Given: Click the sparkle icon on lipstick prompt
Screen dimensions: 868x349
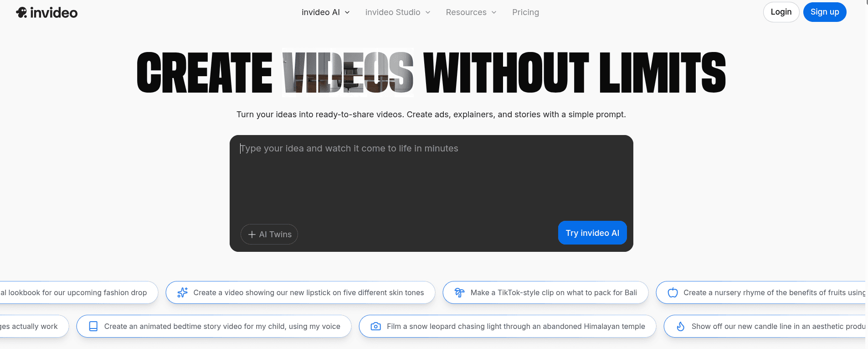Looking at the screenshot, I should [182, 292].
